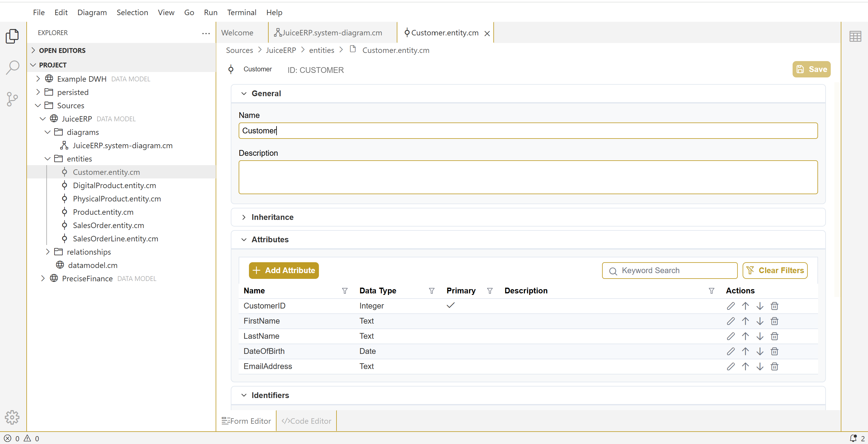Image resolution: width=868 pixels, height=444 pixels.
Task: Open the Search view in activity bar
Action: click(12, 67)
